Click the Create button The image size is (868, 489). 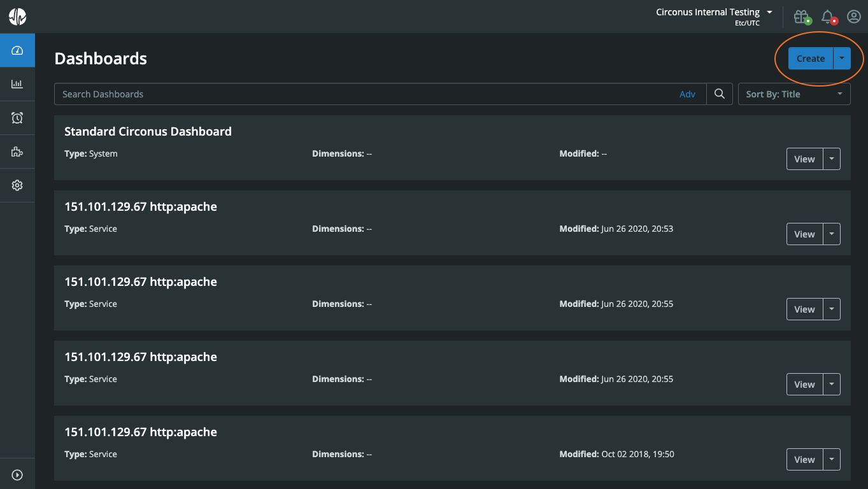point(810,58)
